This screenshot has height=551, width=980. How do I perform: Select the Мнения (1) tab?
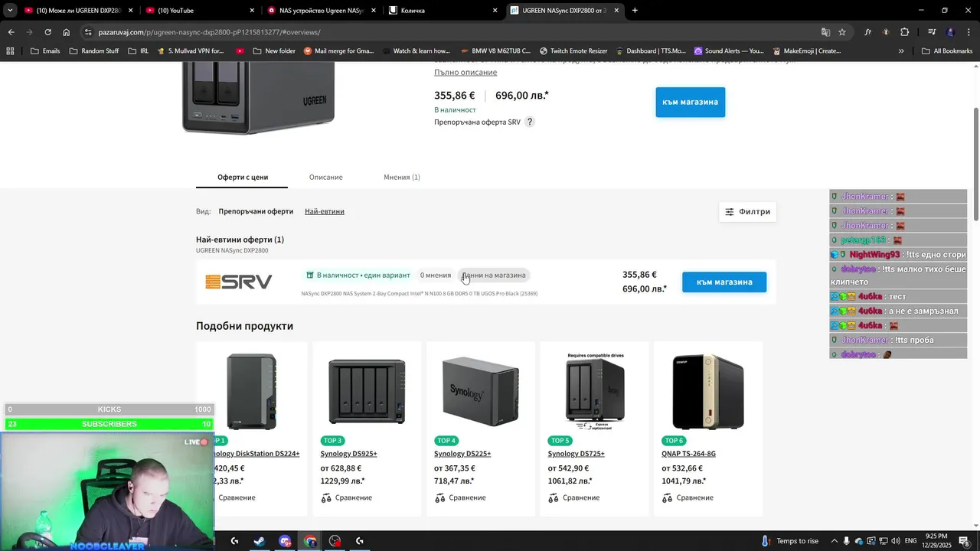[402, 177]
